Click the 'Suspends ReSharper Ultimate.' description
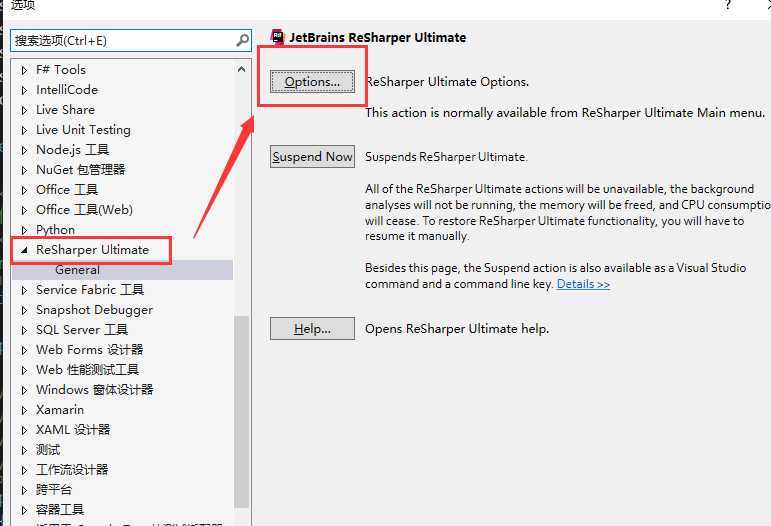This screenshot has width=771, height=526. [x=446, y=157]
